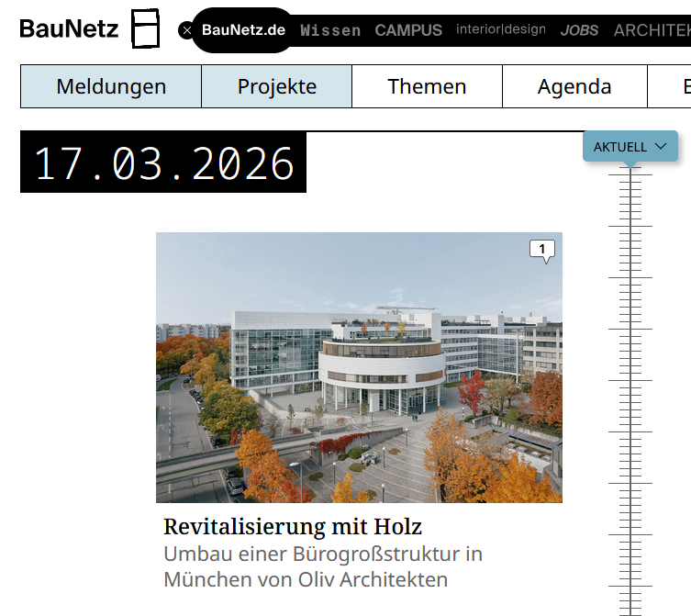691x616 pixels.
Task: Click the BauNetz wordmark in the header
Action: click(x=69, y=29)
